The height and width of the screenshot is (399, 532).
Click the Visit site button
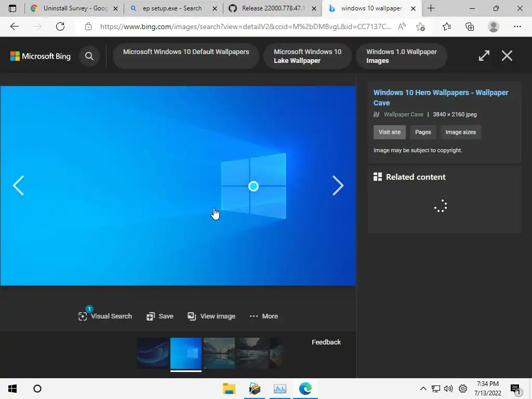[x=390, y=132]
